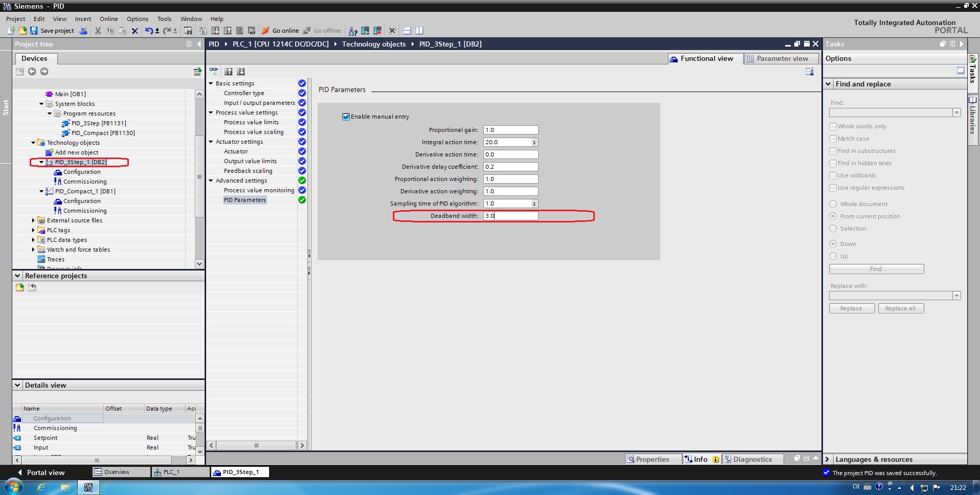This screenshot has height=495, width=980.
Task: Collapse the Basic settings section
Action: tap(211, 83)
